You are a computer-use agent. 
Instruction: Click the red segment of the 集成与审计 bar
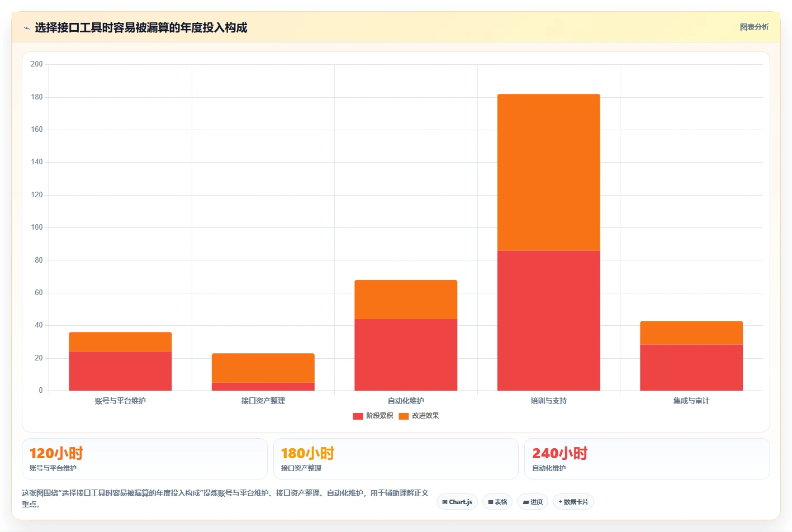coord(691,368)
